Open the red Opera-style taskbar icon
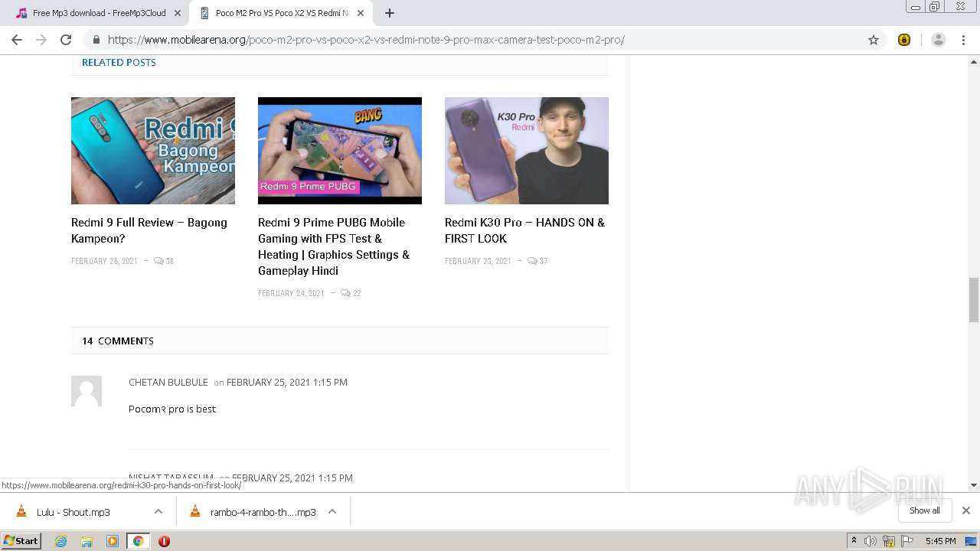980x551 pixels. 164,541
